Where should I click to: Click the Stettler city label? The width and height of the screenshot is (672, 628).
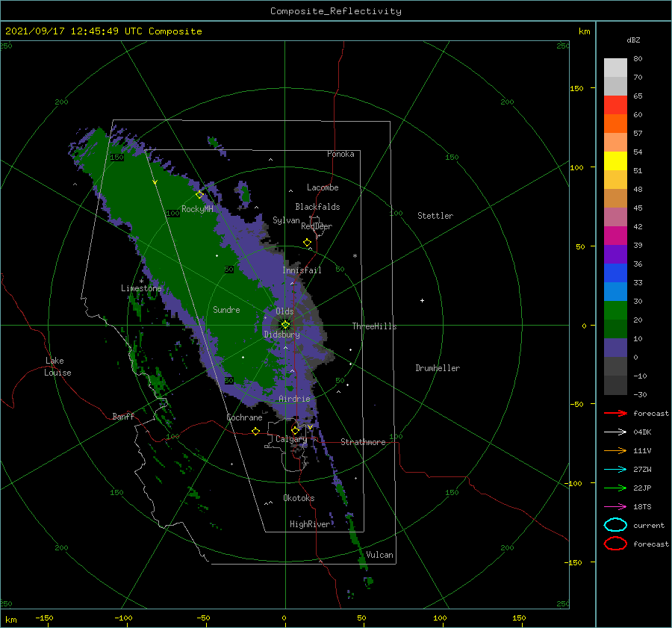(x=435, y=216)
